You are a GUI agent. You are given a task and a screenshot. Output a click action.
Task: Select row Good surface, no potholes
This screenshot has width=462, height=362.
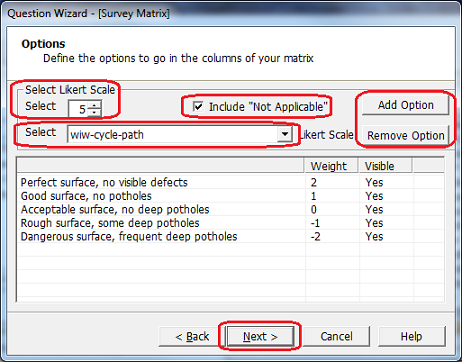pyautogui.click(x=230, y=196)
